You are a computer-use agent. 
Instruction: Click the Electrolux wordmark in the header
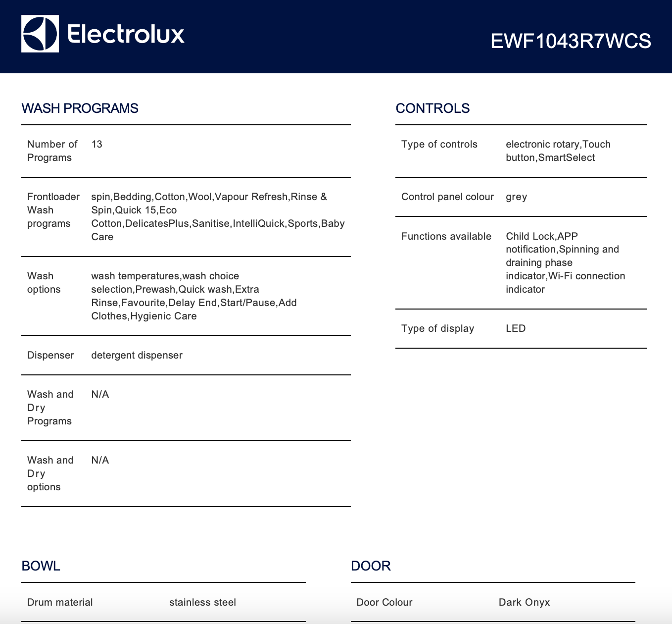pos(126,34)
